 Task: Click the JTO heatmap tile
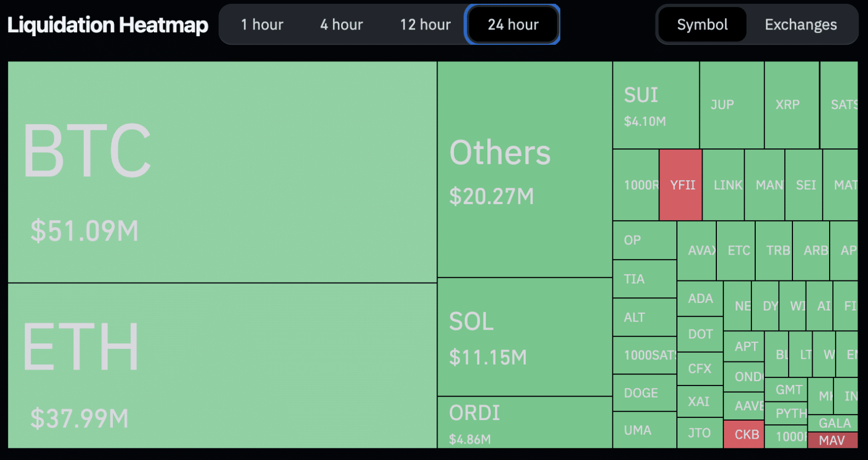(x=700, y=433)
